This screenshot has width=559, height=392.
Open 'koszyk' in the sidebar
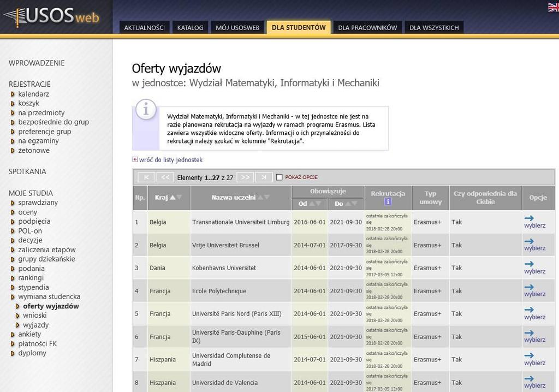click(28, 103)
